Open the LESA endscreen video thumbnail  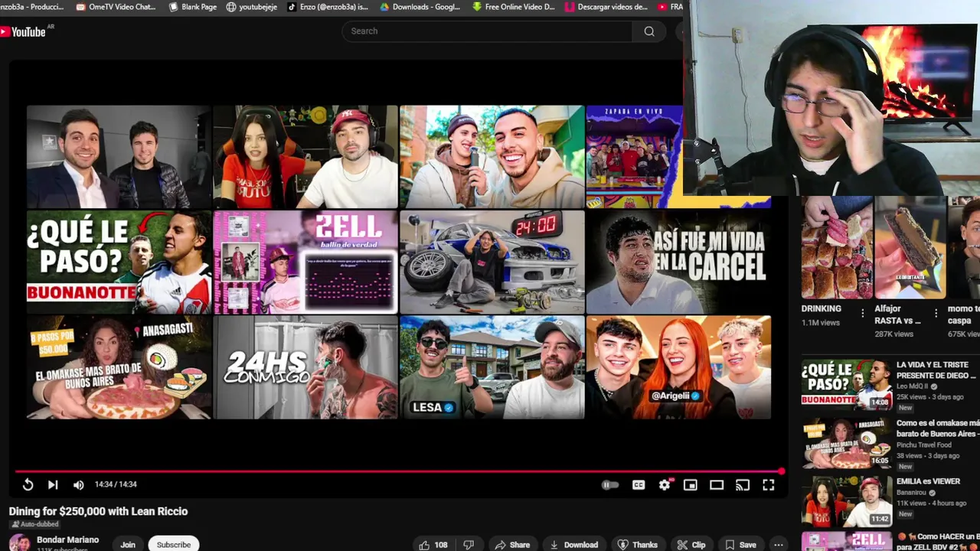492,367
